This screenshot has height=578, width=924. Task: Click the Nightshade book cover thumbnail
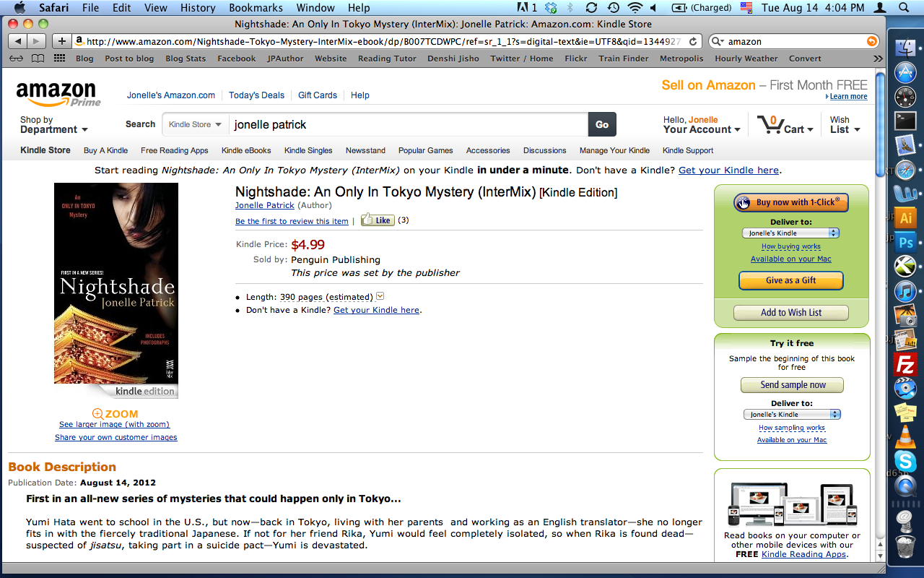tap(116, 283)
